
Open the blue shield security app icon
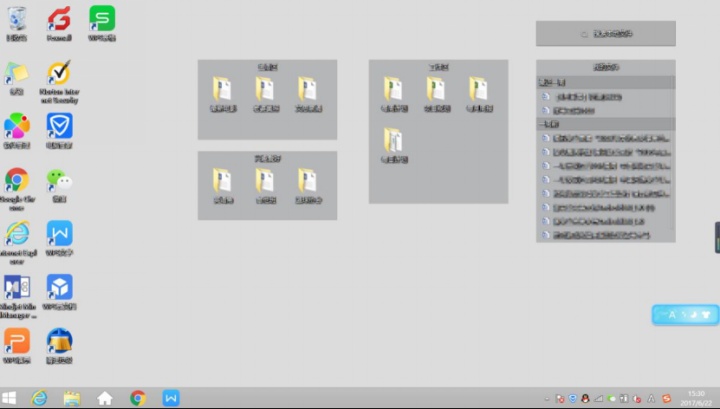tap(59, 127)
